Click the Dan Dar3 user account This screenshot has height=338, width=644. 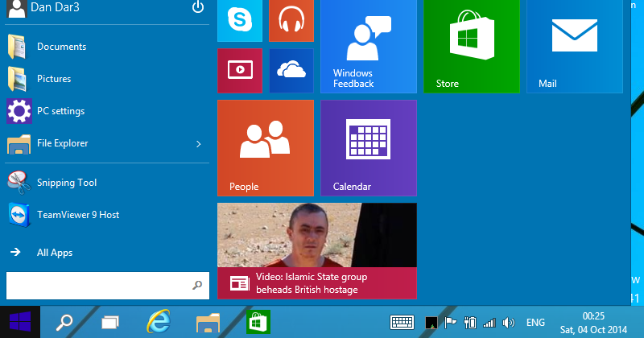click(x=43, y=8)
